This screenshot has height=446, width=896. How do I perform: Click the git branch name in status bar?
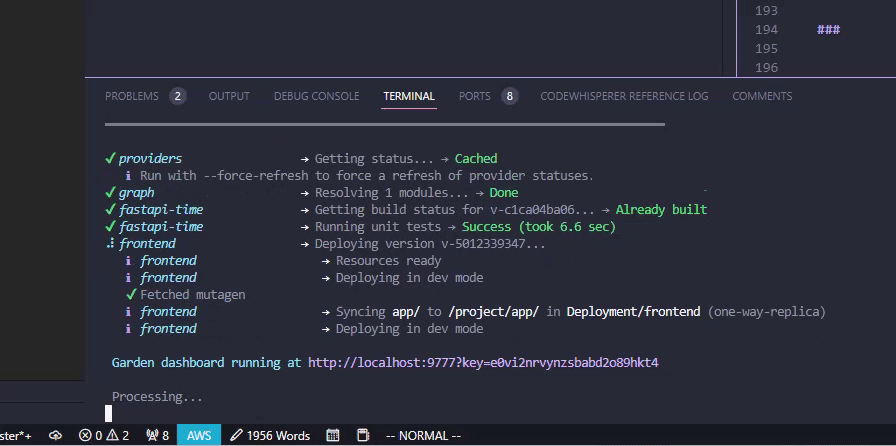click(15, 436)
